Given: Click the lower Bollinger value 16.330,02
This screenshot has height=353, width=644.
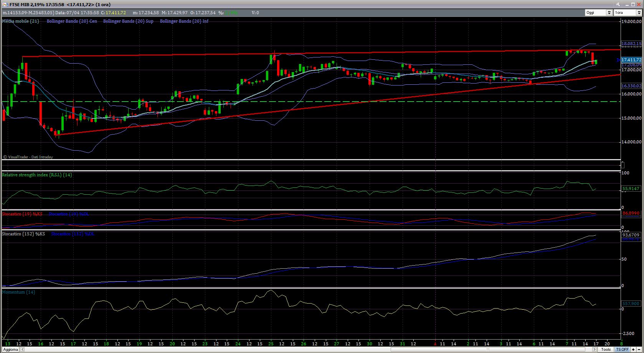Looking at the screenshot, I should [x=631, y=86].
